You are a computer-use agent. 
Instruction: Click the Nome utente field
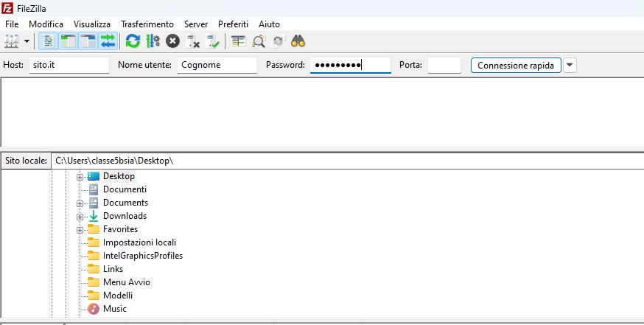click(217, 65)
